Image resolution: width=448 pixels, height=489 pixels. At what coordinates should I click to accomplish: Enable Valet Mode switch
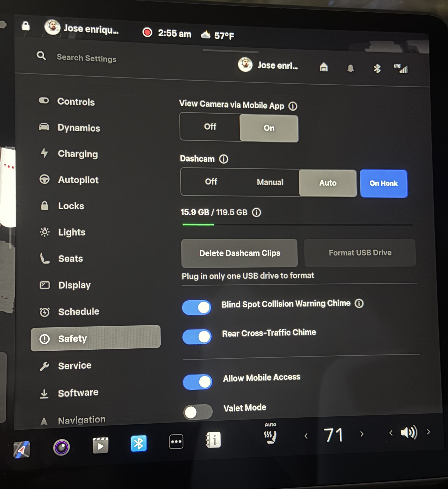(x=198, y=412)
